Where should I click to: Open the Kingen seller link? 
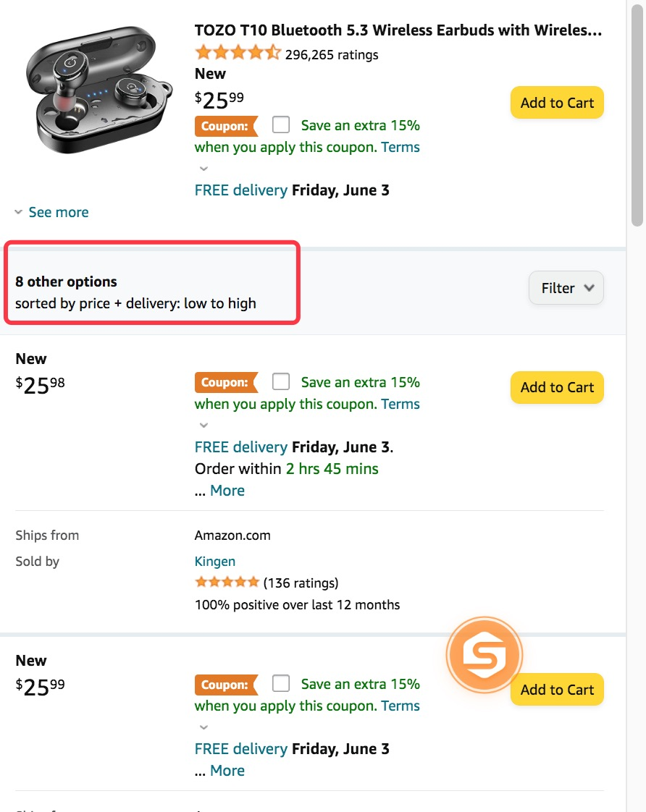[x=214, y=561]
